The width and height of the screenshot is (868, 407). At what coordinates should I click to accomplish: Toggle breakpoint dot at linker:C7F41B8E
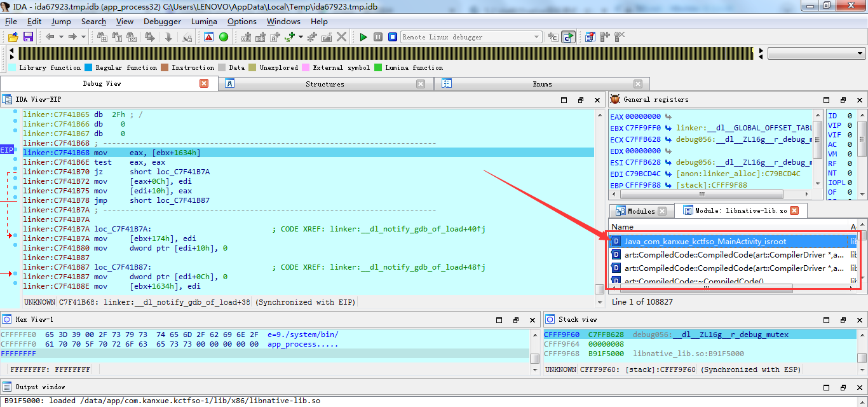click(15, 283)
